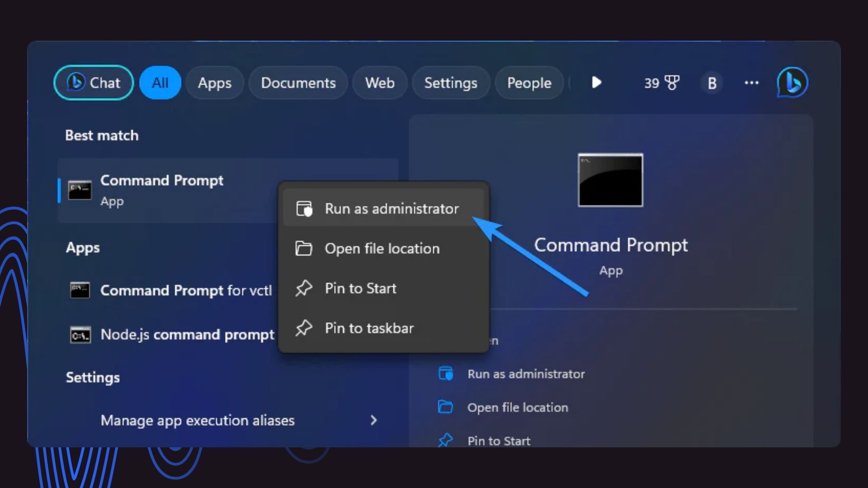The height and width of the screenshot is (488, 868).
Task: Click the pin icon beside Pin to Start in menu
Action: tap(304, 288)
